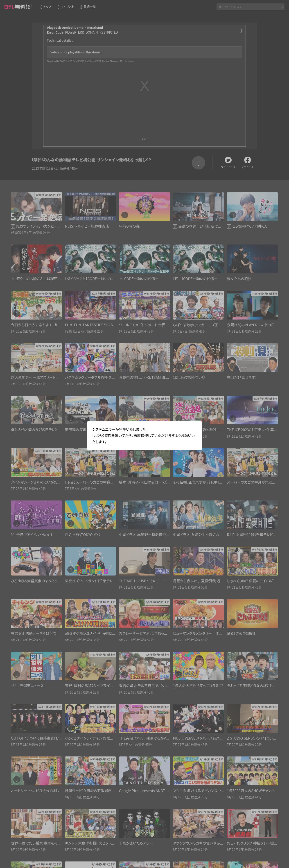Open 有吉ゼミ 灼熱ソーキそば thumbnail

point(36,614)
